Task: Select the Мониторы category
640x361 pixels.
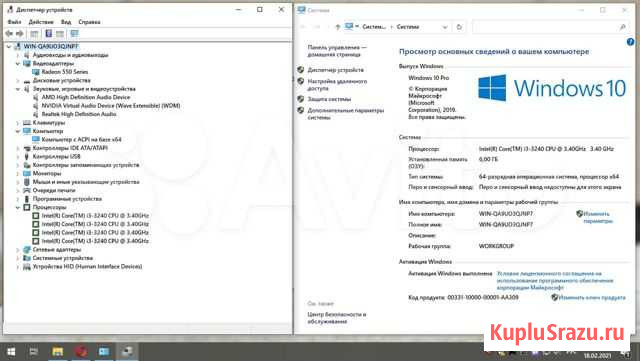Action: (x=47, y=174)
